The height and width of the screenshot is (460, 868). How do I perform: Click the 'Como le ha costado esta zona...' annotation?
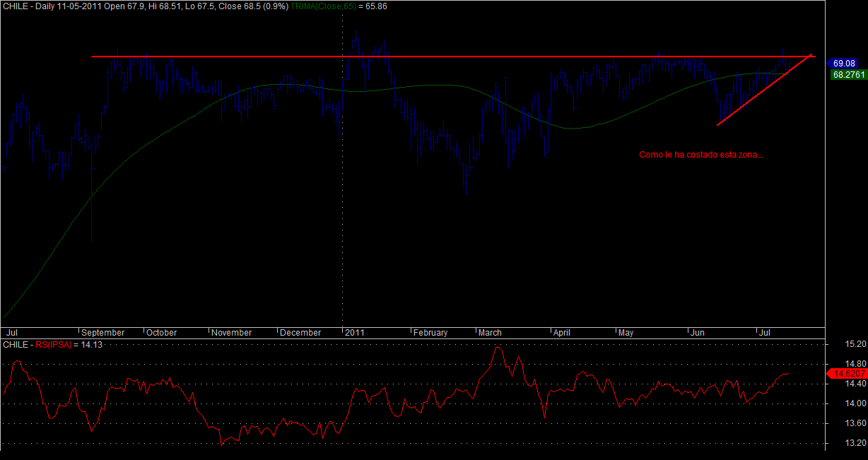click(700, 155)
